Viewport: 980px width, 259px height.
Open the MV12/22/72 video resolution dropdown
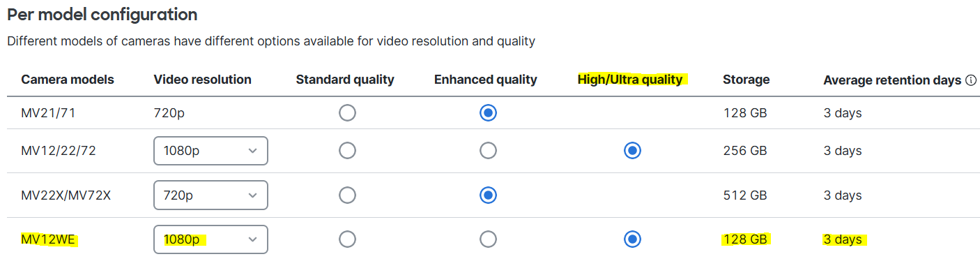(210, 150)
